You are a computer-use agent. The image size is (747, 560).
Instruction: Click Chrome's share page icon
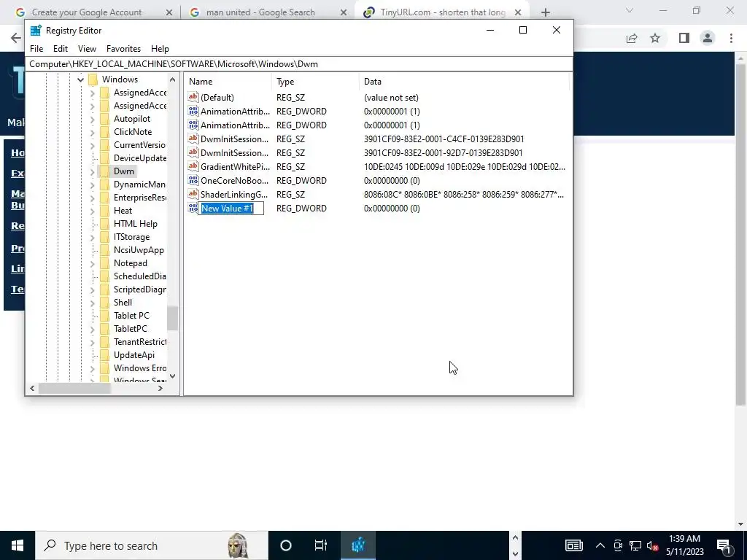point(632,38)
